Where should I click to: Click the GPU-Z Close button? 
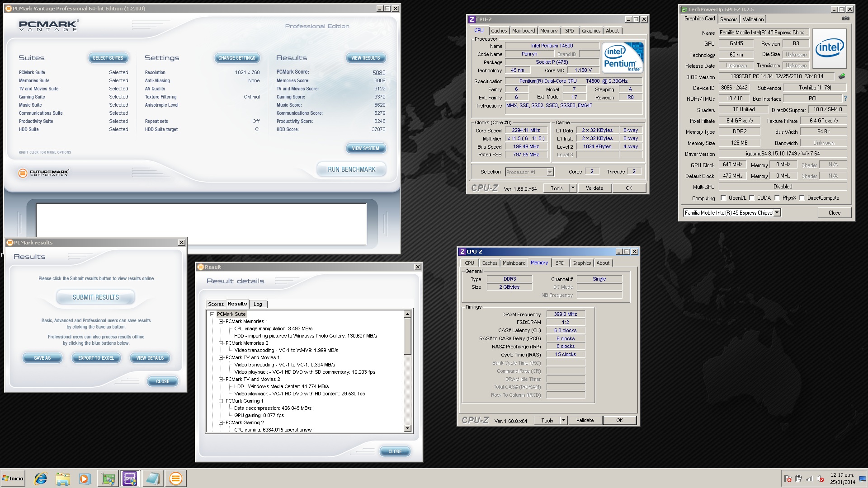pyautogui.click(x=835, y=213)
